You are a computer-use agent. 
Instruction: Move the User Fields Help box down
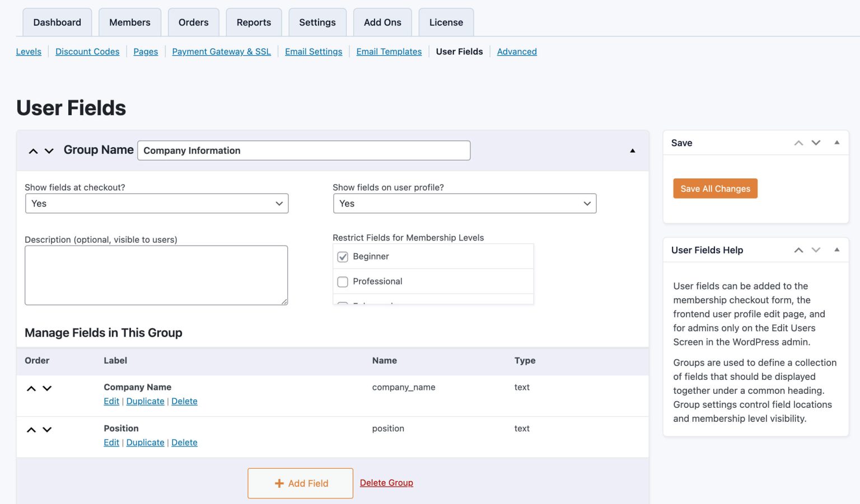click(x=816, y=250)
